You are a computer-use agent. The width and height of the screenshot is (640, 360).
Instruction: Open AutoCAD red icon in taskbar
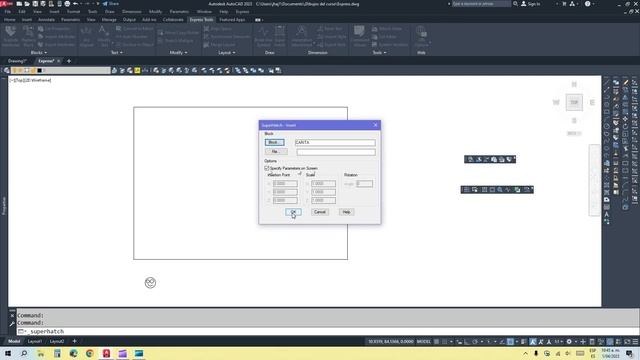[x=106, y=353]
